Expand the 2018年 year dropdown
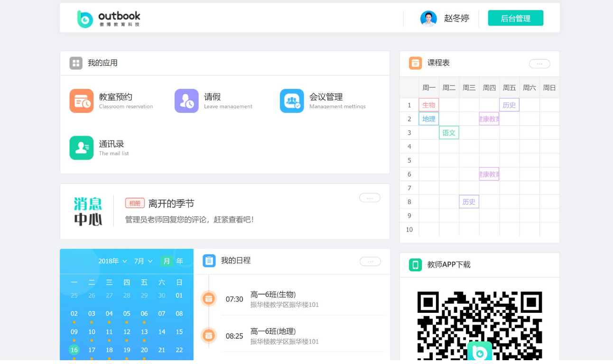The width and height of the screenshot is (613, 364). (x=112, y=261)
